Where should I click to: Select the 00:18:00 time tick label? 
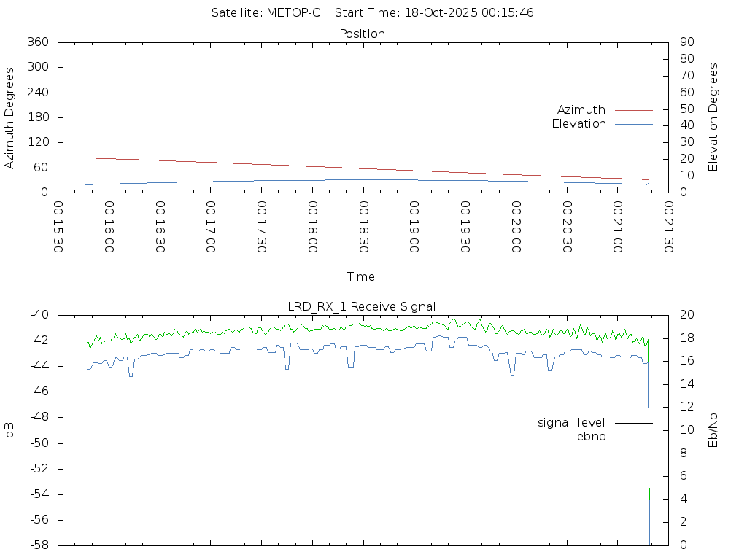(312, 227)
